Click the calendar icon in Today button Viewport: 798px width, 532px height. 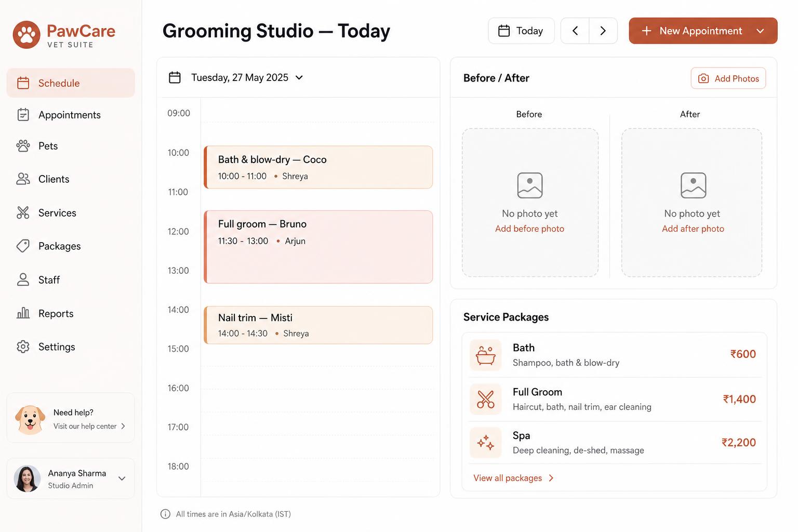pyautogui.click(x=504, y=31)
